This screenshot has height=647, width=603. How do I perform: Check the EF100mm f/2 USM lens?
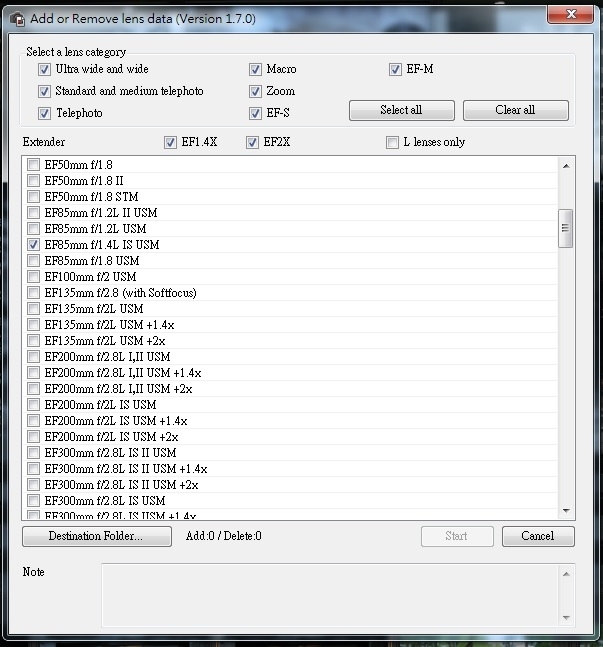33,276
